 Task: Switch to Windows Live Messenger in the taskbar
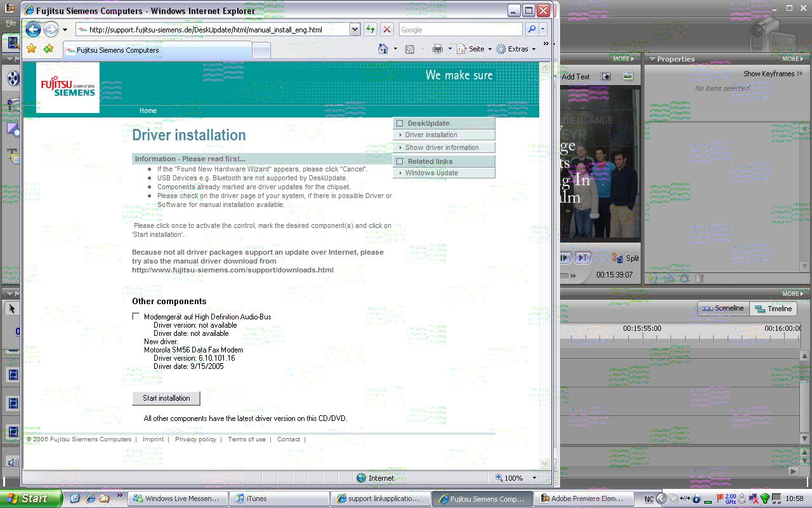tap(177, 498)
